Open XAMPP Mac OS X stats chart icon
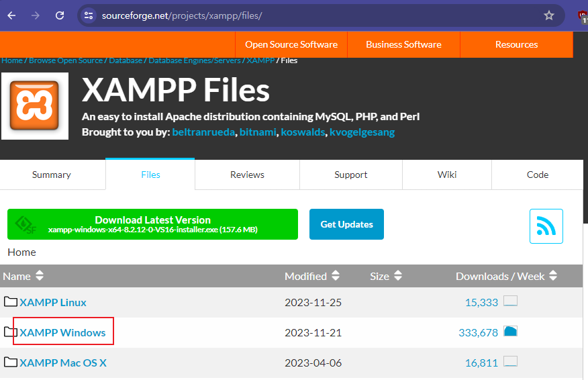The height and width of the screenshot is (380, 588). (510, 361)
